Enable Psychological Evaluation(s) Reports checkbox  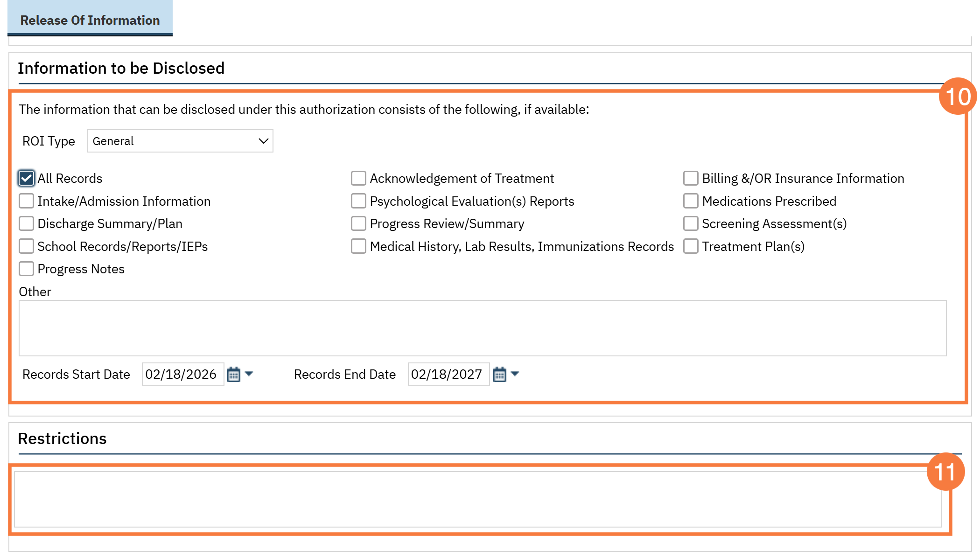[358, 201]
